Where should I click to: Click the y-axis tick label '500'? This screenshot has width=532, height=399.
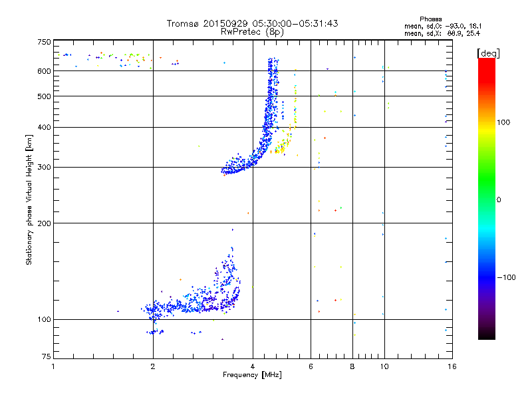[44, 96]
